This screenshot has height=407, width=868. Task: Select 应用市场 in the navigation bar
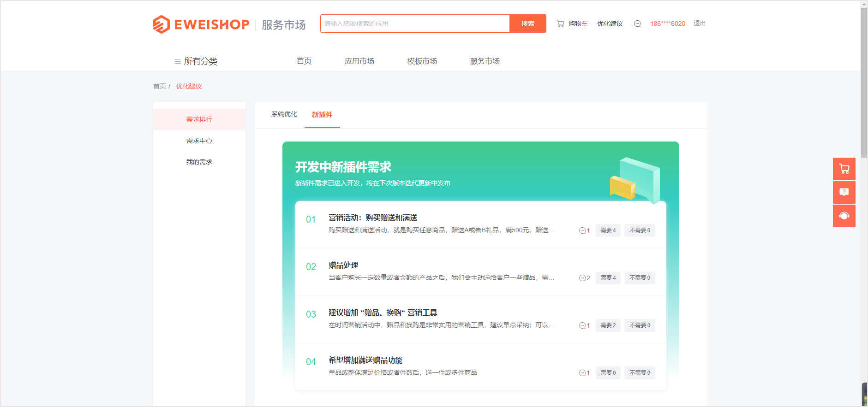click(359, 61)
